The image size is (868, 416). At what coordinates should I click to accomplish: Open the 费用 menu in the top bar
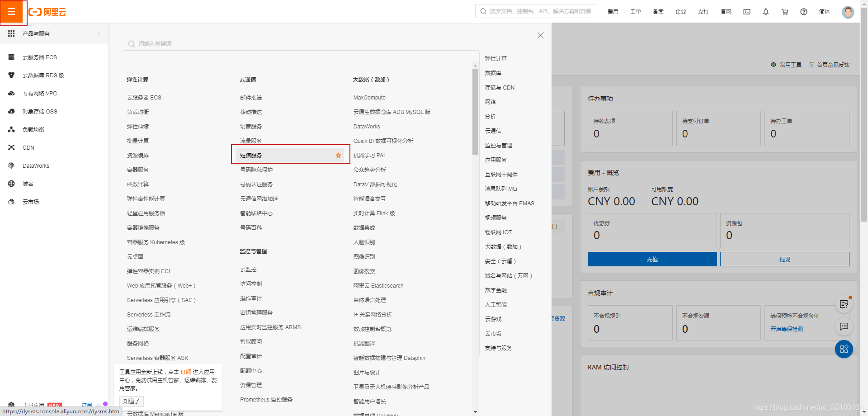click(613, 11)
